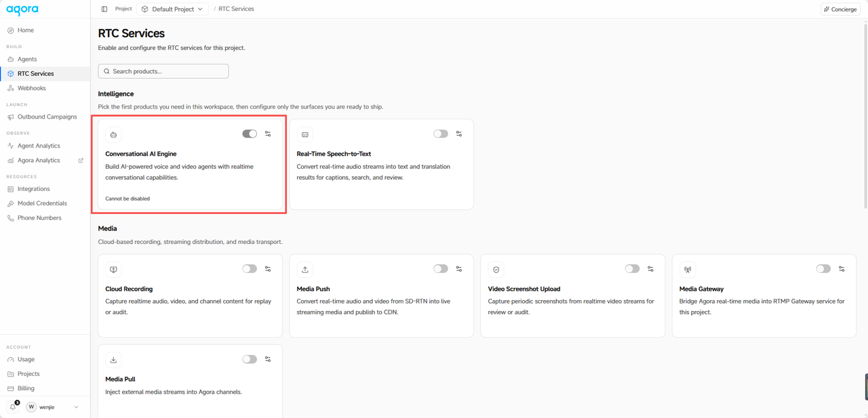Toggle Conversational AI Engine switch
The height and width of the screenshot is (418, 868).
click(250, 134)
